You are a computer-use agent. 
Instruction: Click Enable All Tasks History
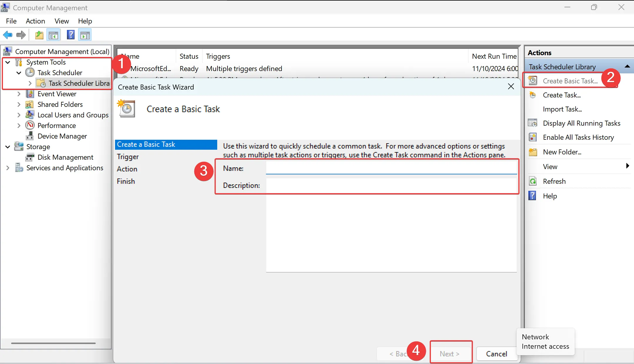click(578, 137)
